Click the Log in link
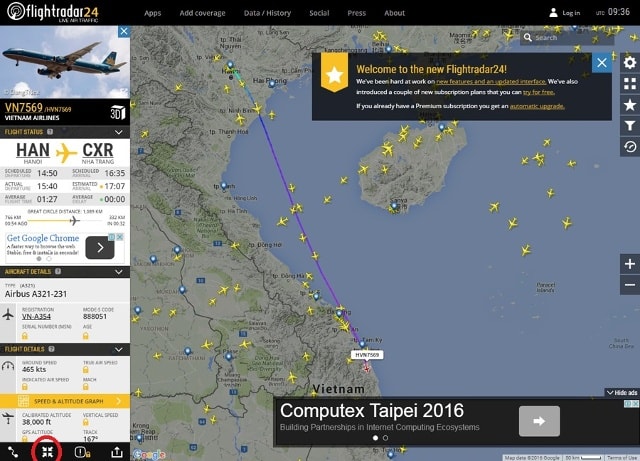The width and height of the screenshot is (640, 461). (571, 13)
